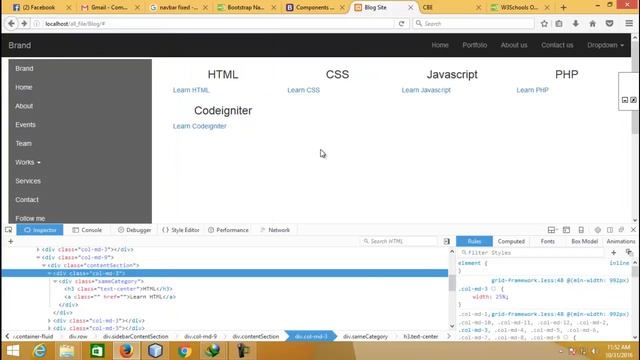
Task: Click the Learn CSS link
Action: pyautogui.click(x=303, y=90)
